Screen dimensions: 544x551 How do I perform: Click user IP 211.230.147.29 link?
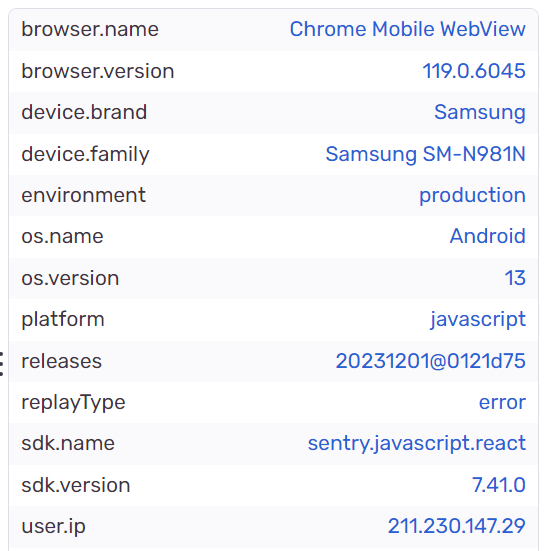tap(456, 526)
